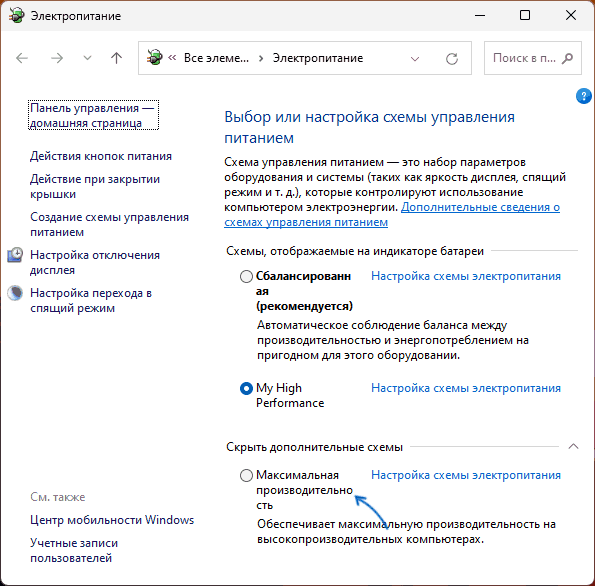
Task: Go up one level with the up arrow
Action: [x=116, y=58]
